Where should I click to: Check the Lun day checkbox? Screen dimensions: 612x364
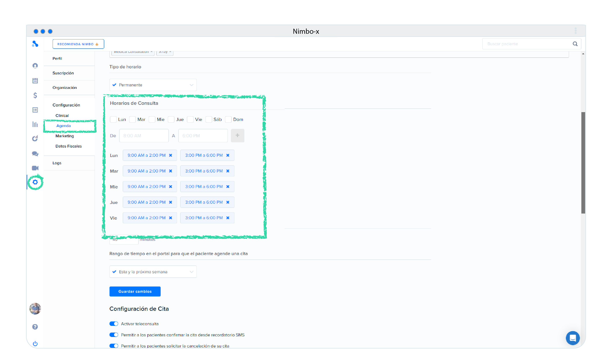coord(113,119)
